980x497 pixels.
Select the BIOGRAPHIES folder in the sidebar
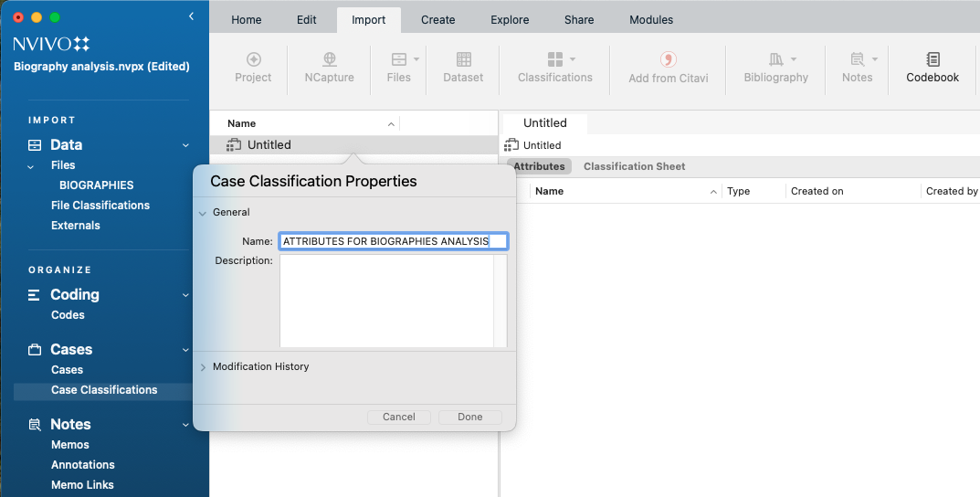coord(96,185)
